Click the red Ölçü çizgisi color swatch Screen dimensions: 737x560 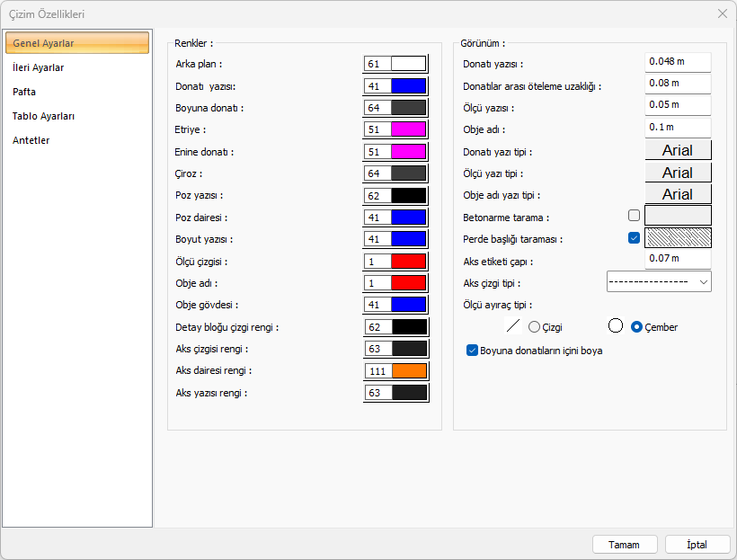[x=408, y=262]
